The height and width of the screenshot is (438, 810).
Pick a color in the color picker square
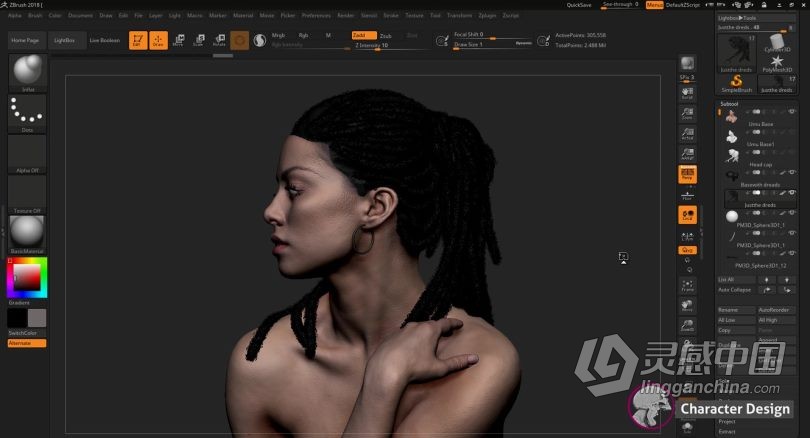point(26,277)
